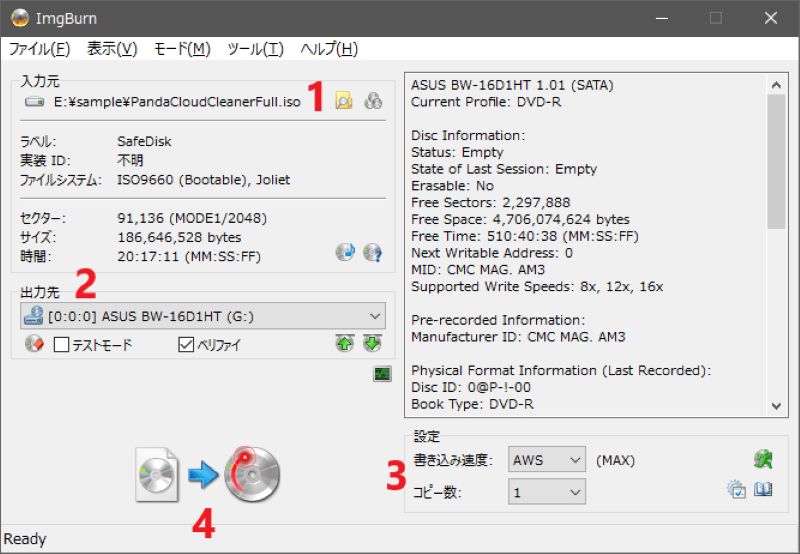Click the line Current Profile: DVD-R

click(x=486, y=102)
